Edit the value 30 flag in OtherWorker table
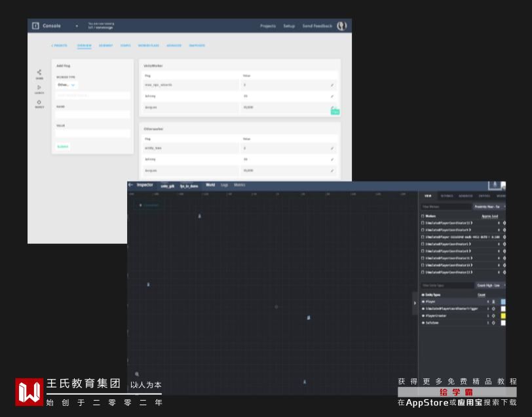The width and height of the screenshot is (532, 417). (332, 159)
